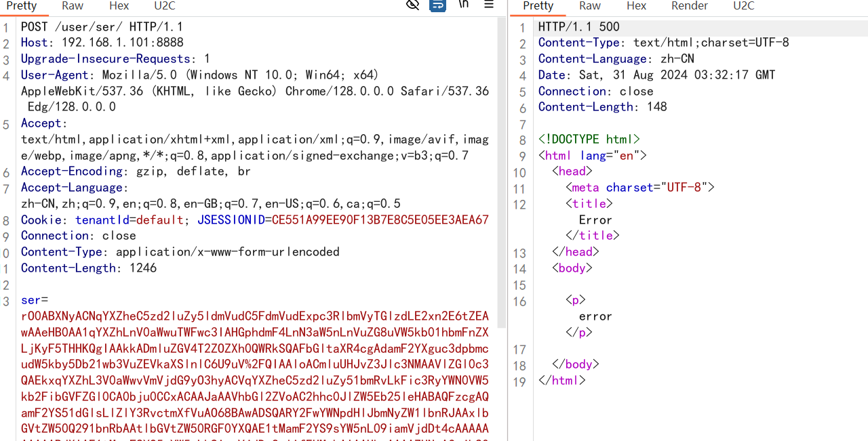The width and height of the screenshot is (868, 441).
Task: Click the 'Host: 192.168.1.101:8888' header
Action: (102, 43)
